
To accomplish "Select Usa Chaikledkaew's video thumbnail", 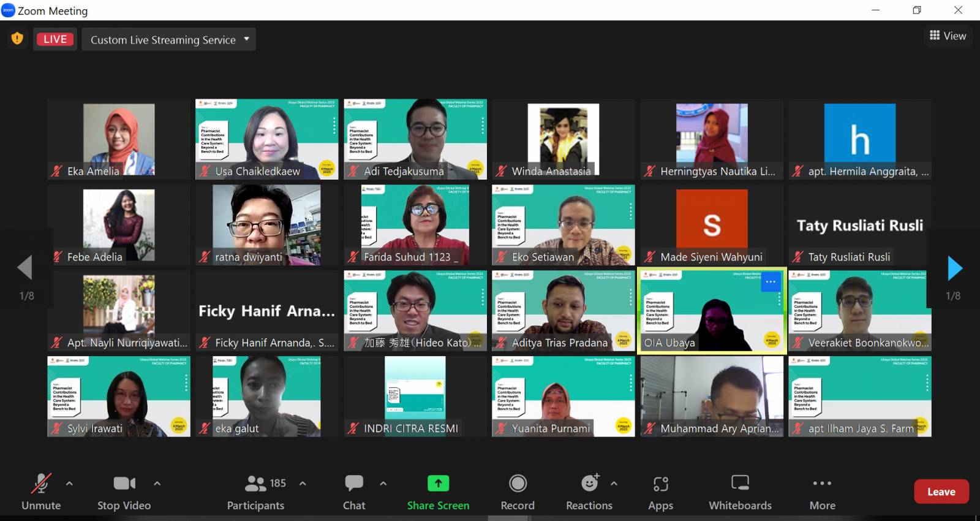I will pos(266,139).
